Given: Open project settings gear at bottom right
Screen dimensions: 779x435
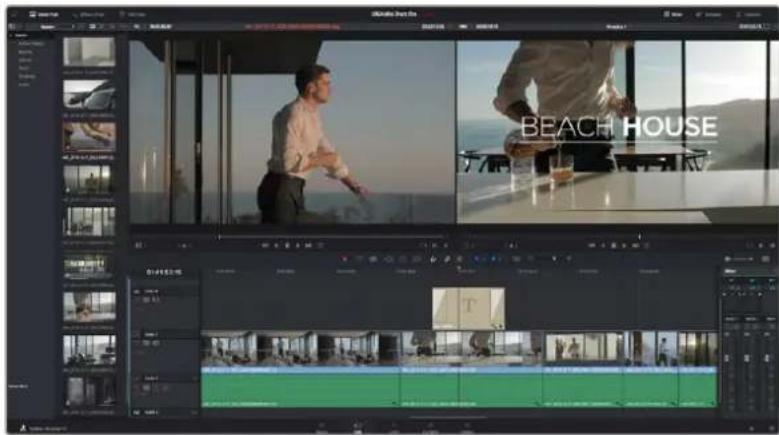Looking at the screenshot, I should (772, 428).
